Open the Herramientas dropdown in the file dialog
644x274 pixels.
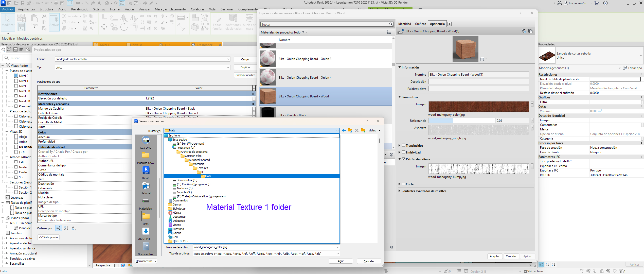(x=146, y=261)
